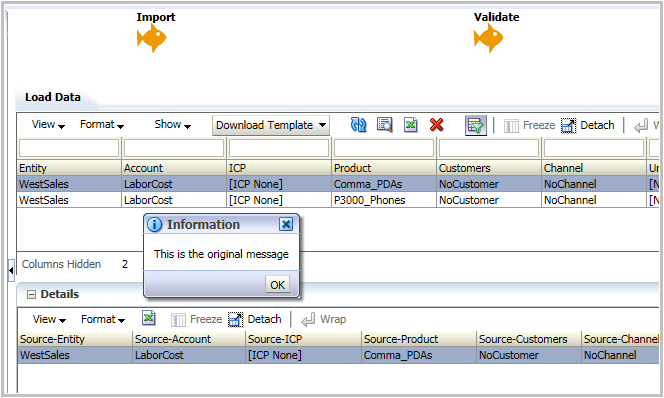The height and width of the screenshot is (398, 664).
Task: Click the Source-ICP column header
Action: (x=303, y=339)
